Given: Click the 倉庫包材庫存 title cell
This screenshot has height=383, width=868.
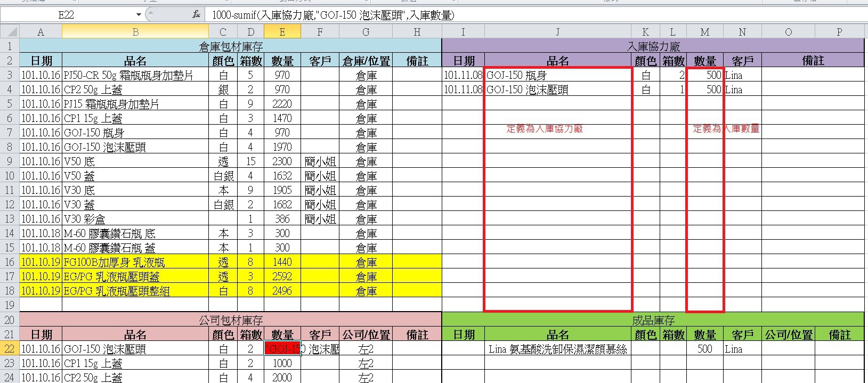Looking at the screenshot, I should (x=230, y=46).
